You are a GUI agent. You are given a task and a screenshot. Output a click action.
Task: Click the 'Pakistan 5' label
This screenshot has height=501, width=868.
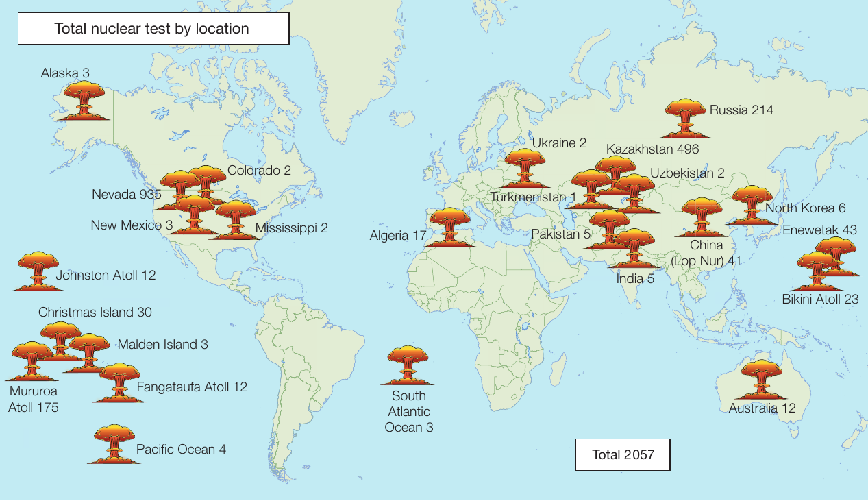560,234
